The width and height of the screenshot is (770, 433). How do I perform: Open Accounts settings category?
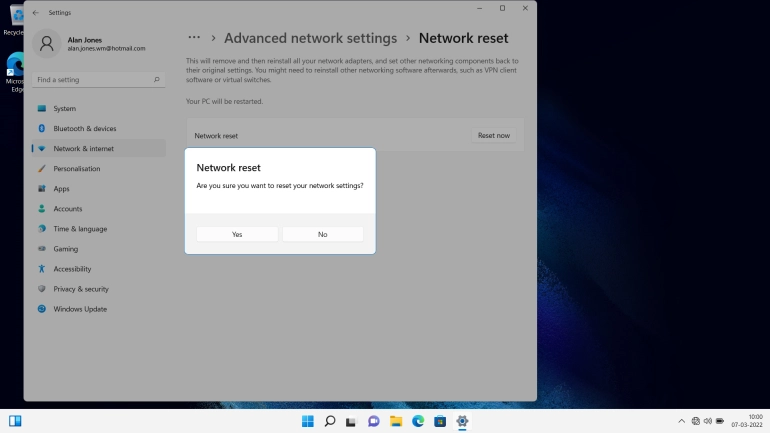(98, 209)
